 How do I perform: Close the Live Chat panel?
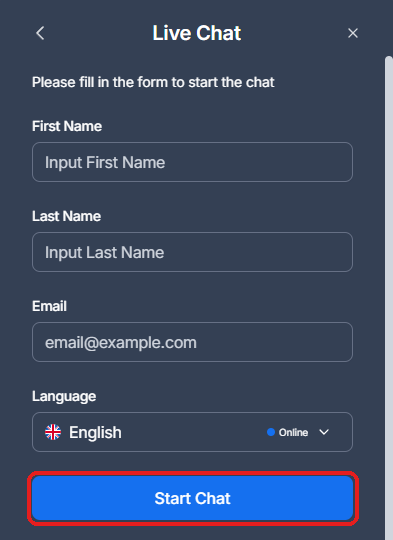coord(353,33)
